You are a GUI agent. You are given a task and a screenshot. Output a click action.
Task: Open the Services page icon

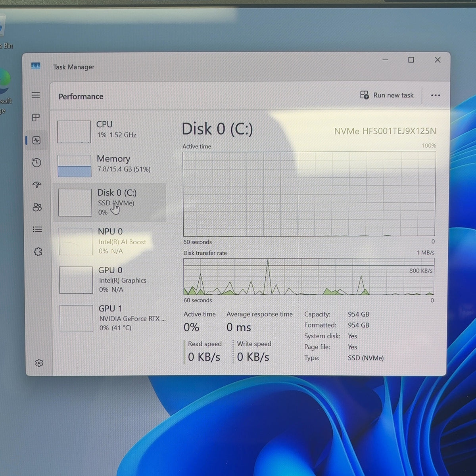pyautogui.click(x=38, y=252)
